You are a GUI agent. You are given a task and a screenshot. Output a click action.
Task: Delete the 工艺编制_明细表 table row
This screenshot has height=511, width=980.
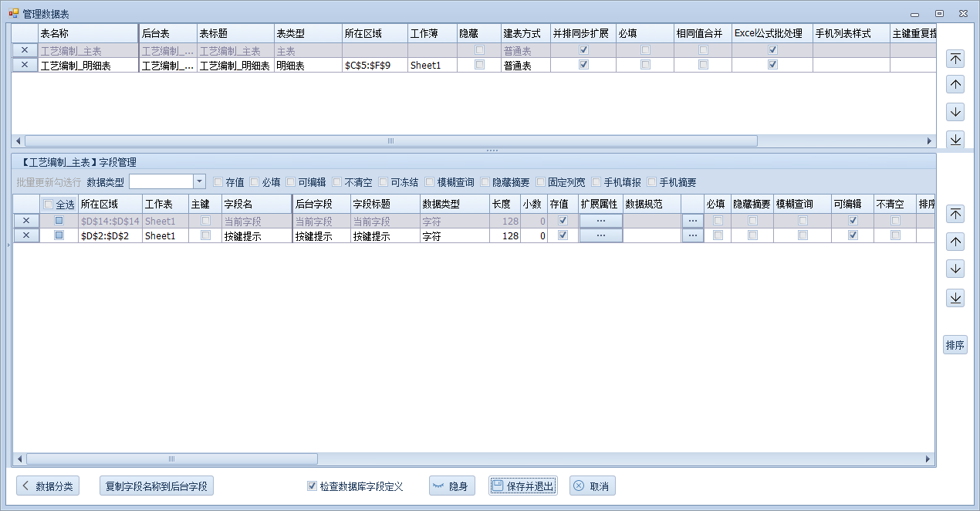click(x=25, y=66)
